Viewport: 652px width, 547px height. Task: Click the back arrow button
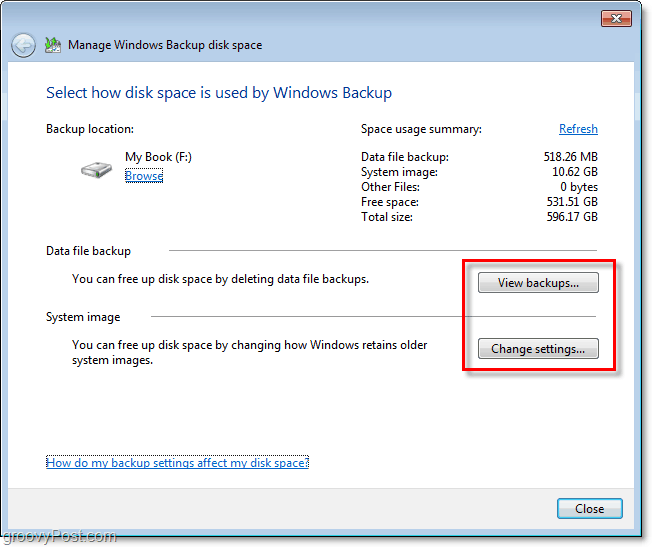(23, 45)
